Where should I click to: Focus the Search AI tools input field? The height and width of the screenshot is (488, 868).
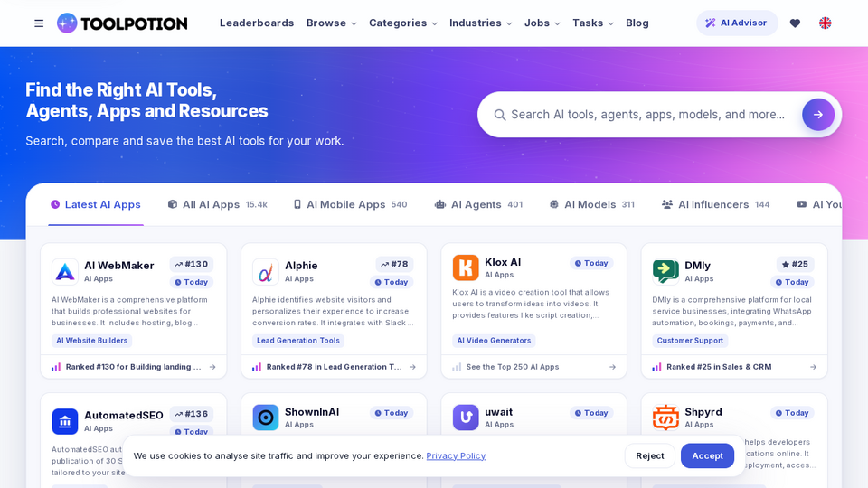click(x=647, y=115)
